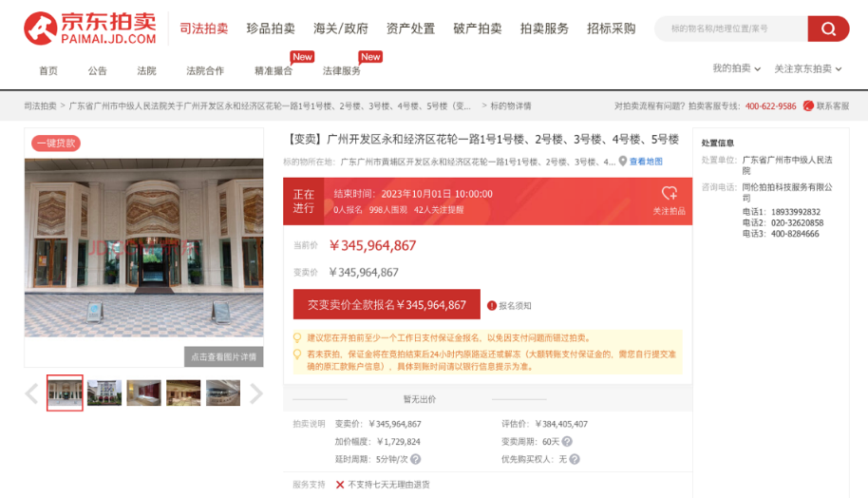Viewport: 868px width, 498px height.
Task: Click the help icon next to 优先购买权人
Action: click(575, 459)
